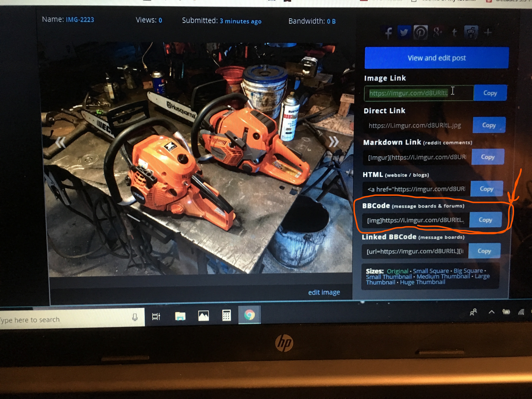Choose Medium Thumbnail size
This screenshot has width=532, height=399.
[443, 276]
